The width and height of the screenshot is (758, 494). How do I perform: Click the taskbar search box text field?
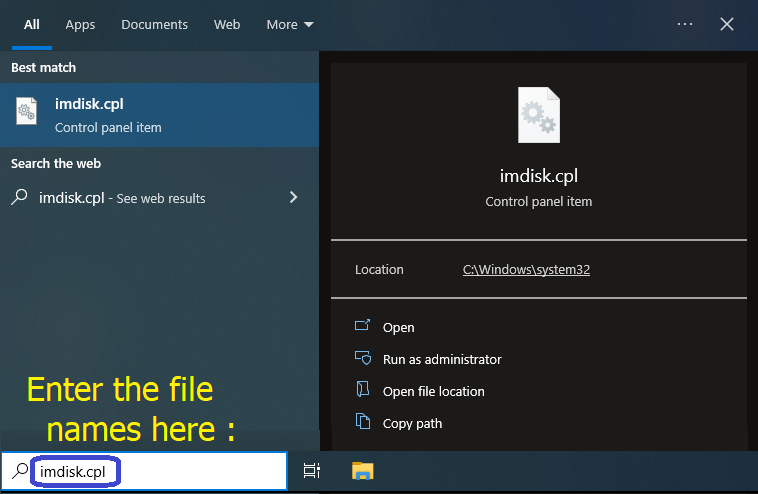point(144,471)
